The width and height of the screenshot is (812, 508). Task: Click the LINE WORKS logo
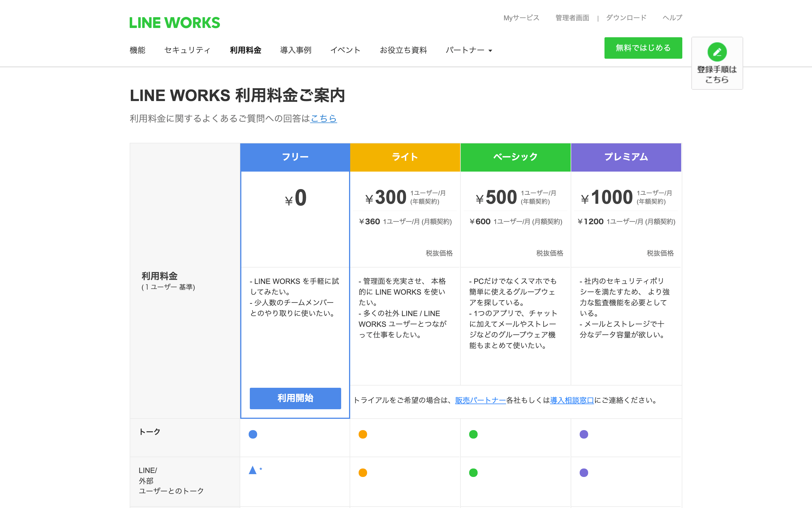[175, 23]
